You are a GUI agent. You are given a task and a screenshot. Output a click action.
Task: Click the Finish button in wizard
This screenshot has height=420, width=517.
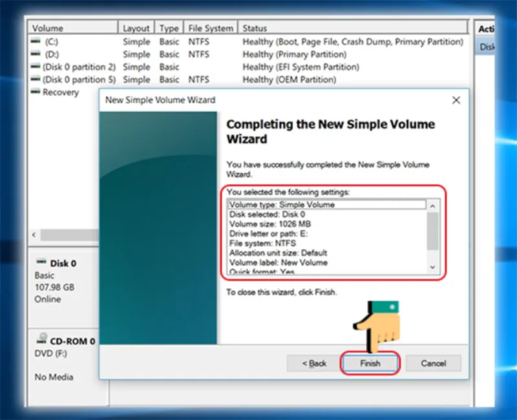pos(370,363)
